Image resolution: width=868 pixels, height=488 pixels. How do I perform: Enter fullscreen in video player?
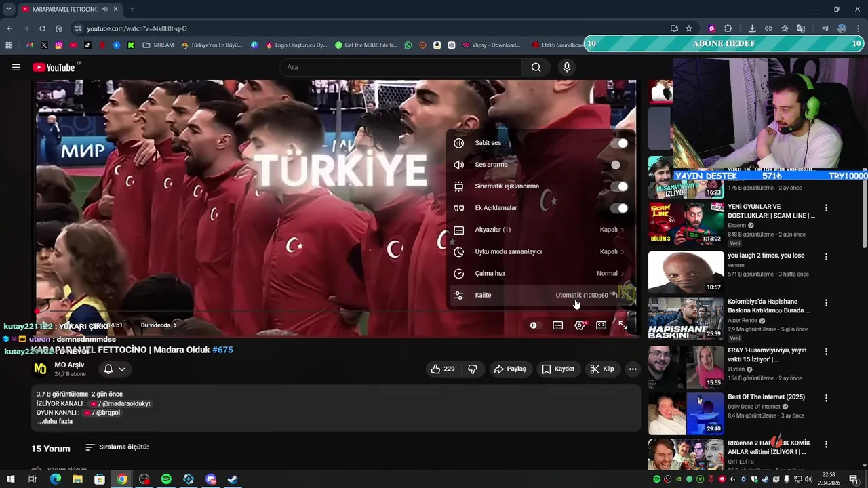click(623, 325)
